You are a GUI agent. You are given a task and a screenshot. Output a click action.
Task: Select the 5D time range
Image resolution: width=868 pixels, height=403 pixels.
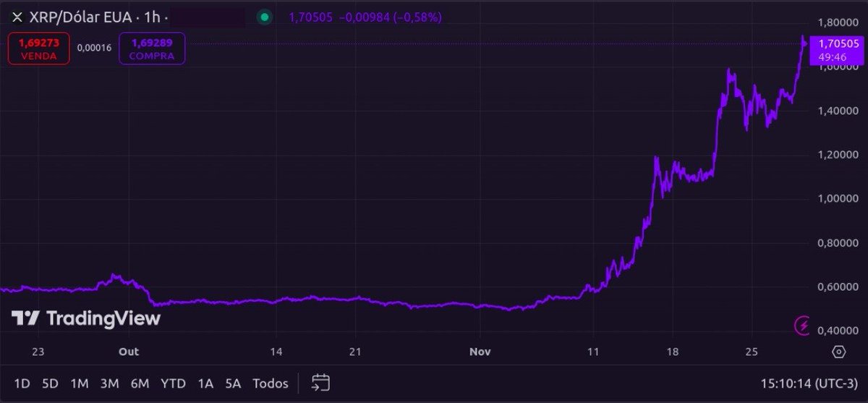[50, 383]
